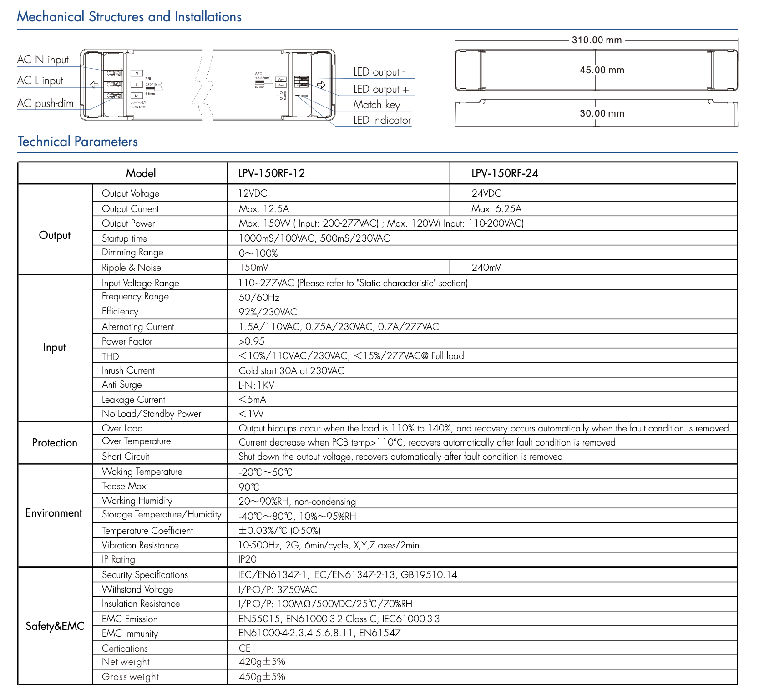Click the Safety&EMC category cell
Screen dimensions: 759x700
pyautogui.click(x=55, y=626)
